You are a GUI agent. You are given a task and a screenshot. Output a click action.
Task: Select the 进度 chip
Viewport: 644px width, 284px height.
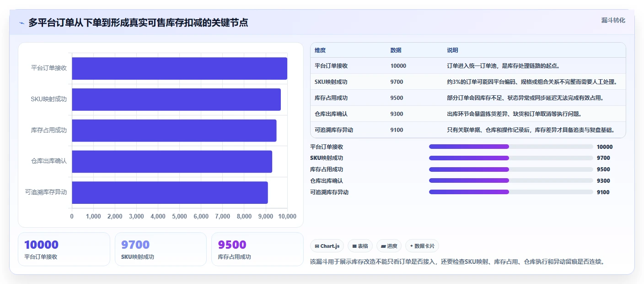[389, 246]
